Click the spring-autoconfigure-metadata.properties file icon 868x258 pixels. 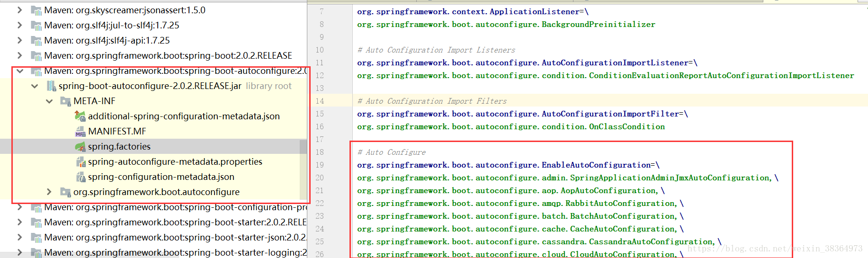[81, 162]
